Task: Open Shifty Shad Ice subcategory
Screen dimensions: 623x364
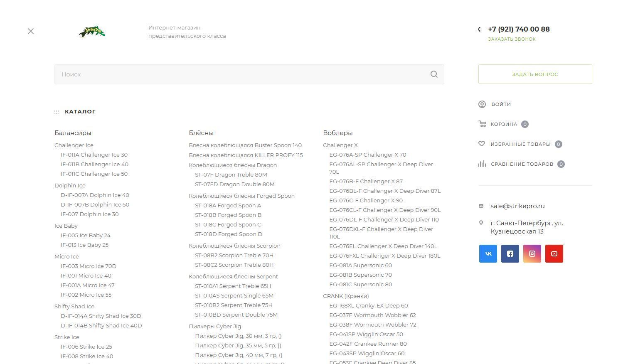Action: (74, 306)
